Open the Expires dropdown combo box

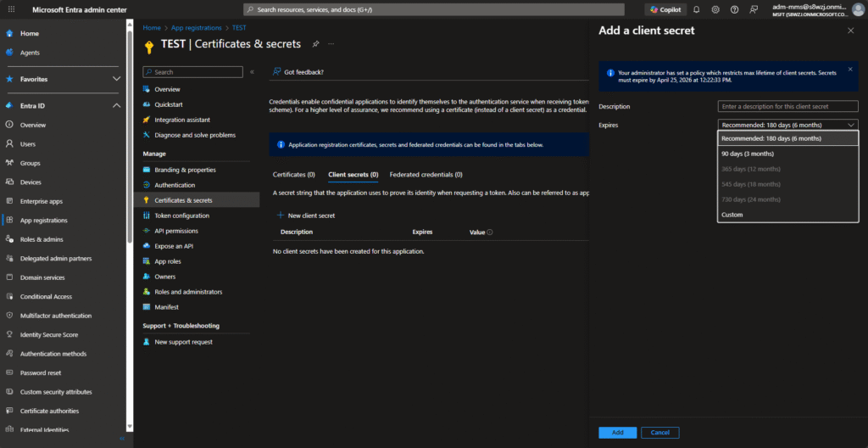tap(788, 124)
